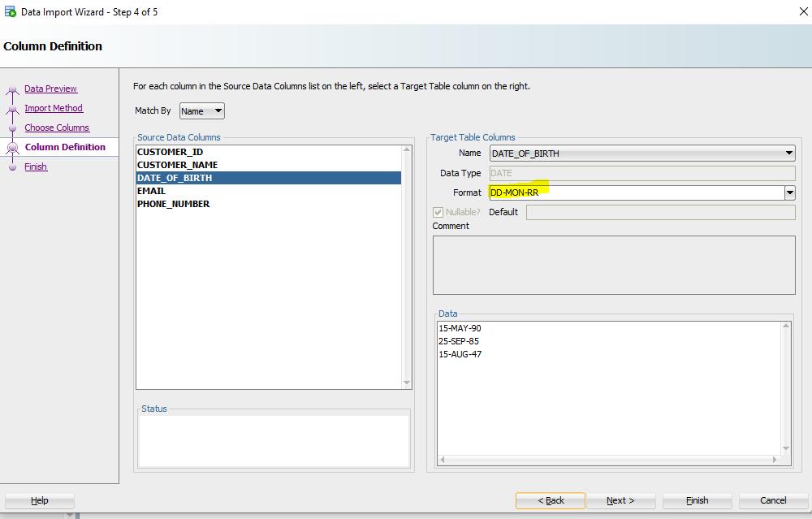Click the source columns scroll down arrow

(407, 383)
